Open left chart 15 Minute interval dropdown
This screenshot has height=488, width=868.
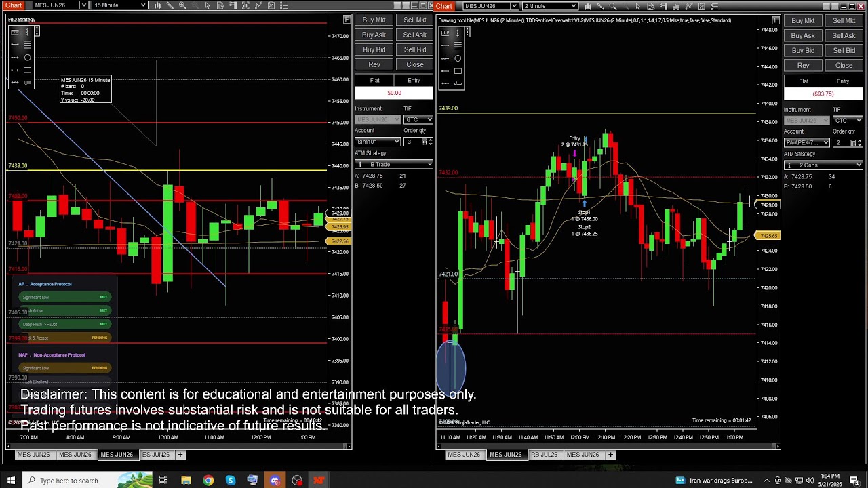point(119,5)
